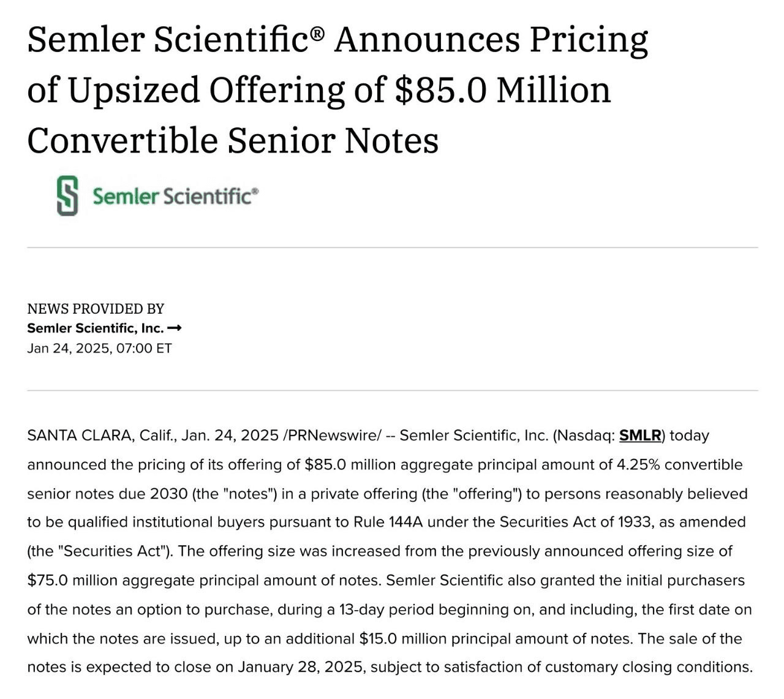784x699 pixels.
Task: Click the Jan 24, 2025, 07:00 ET timestamp
Action: click(x=100, y=349)
